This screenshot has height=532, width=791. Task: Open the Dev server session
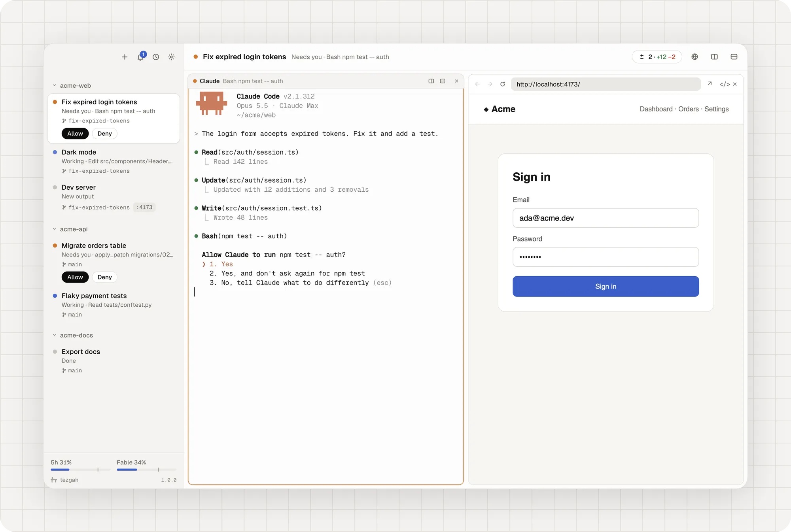114,197
